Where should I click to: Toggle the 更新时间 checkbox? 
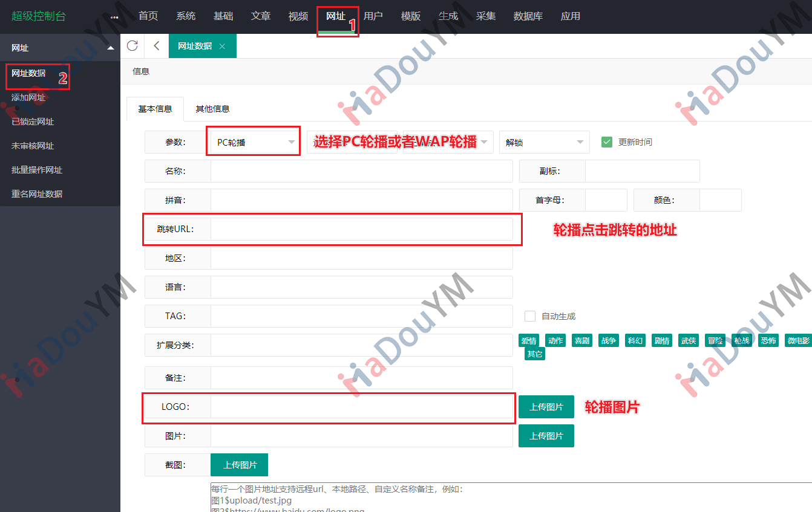[607, 142]
